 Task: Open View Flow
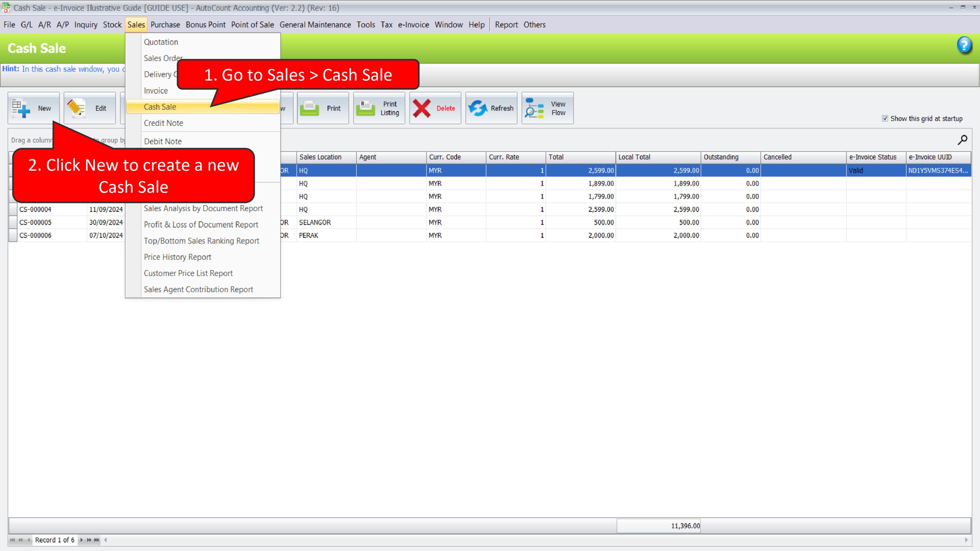point(547,108)
